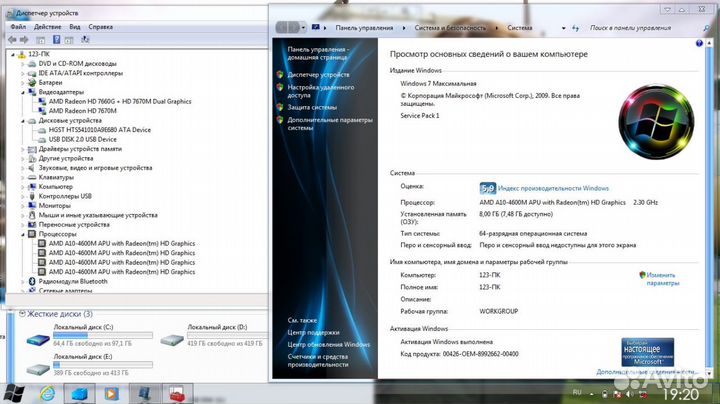The image size is (720, 404).
Task: Click the Мониторы icon
Action: (32, 206)
